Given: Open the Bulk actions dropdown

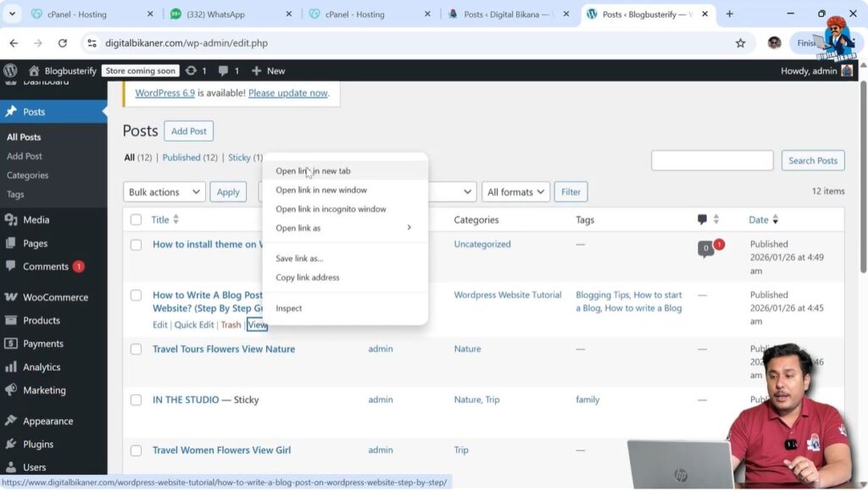Looking at the screenshot, I should click(164, 192).
